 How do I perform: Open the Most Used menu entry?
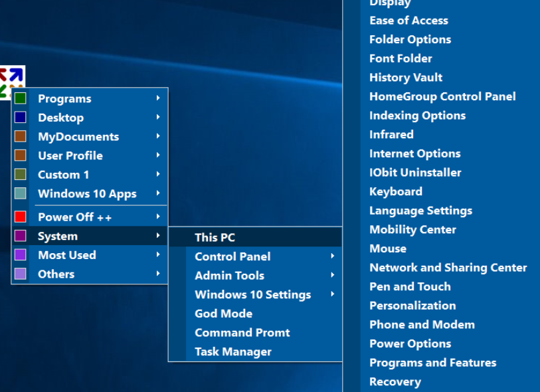[x=90, y=255]
